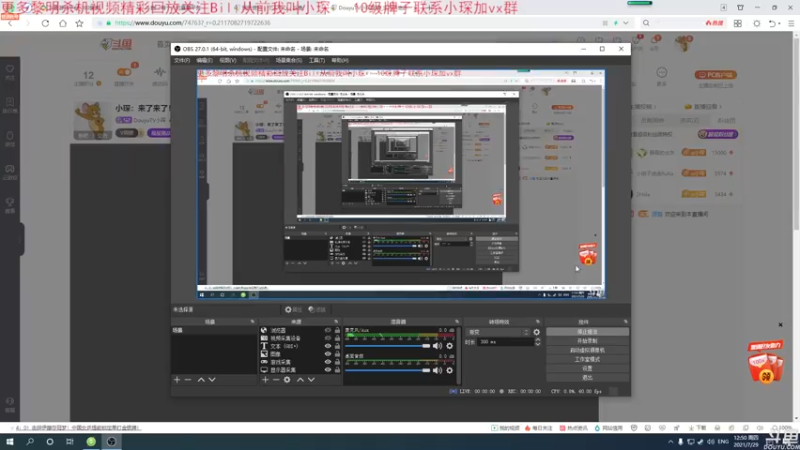This screenshot has width=800, height=450.
Task: Click 启动虚拟摄像机 button
Action: click(x=587, y=350)
